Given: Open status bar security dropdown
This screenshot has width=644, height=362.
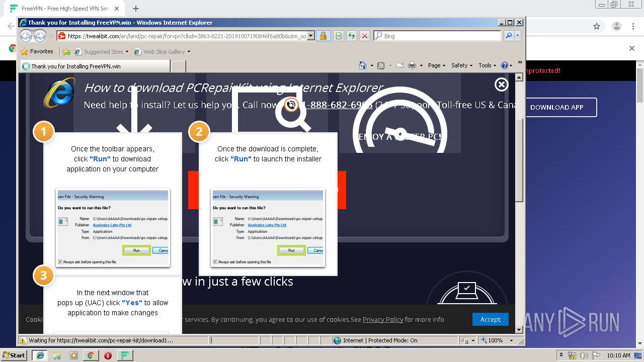Looking at the screenshot, I should tap(473, 340).
